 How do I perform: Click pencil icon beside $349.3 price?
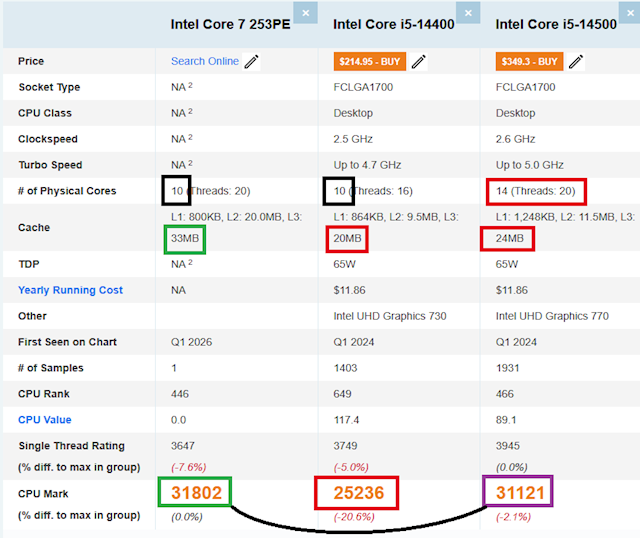576,62
